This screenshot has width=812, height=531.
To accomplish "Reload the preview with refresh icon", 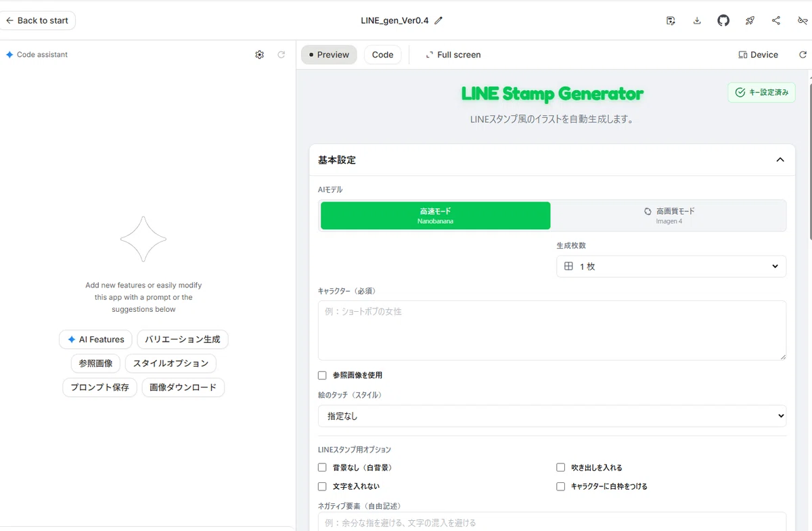I will [803, 55].
